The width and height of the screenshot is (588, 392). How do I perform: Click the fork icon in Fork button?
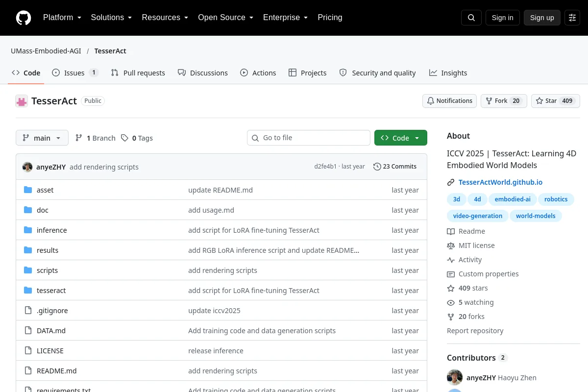(x=489, y=101)
